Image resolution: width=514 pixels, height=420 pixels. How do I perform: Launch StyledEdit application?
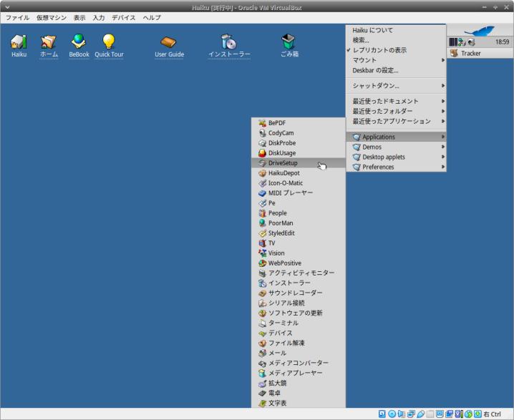299,233
